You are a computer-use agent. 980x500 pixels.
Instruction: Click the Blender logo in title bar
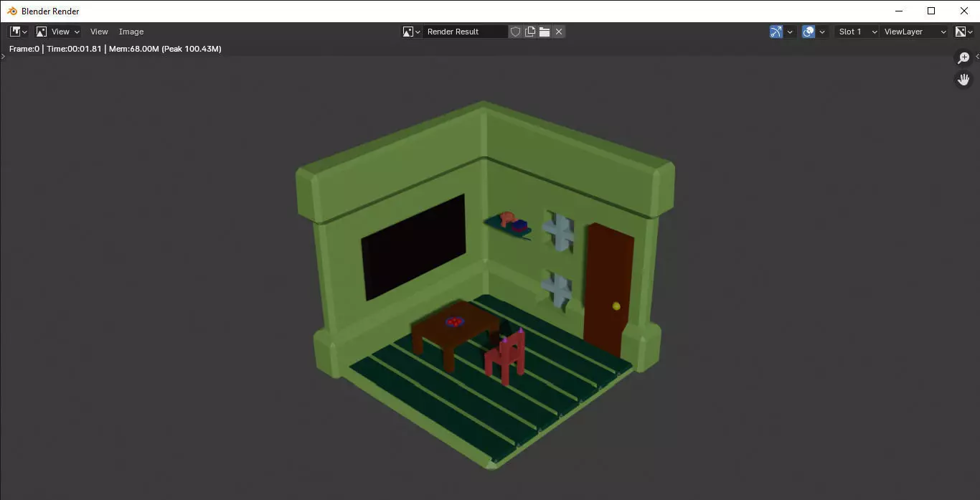pos(12,11)
